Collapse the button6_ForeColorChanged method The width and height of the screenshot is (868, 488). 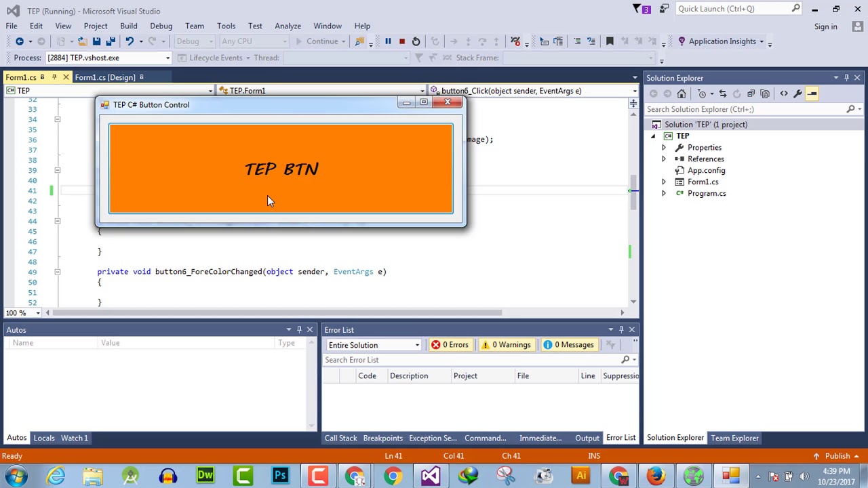point(58,272)
